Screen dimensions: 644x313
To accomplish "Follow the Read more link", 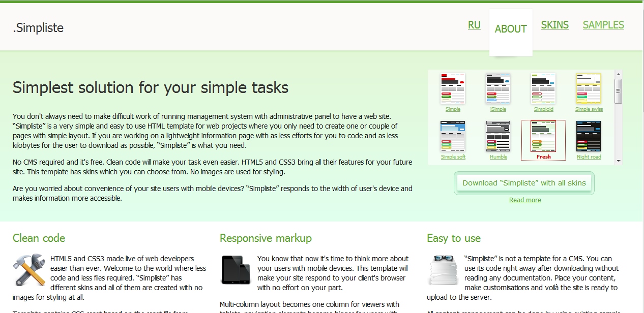I will (525, 200).
